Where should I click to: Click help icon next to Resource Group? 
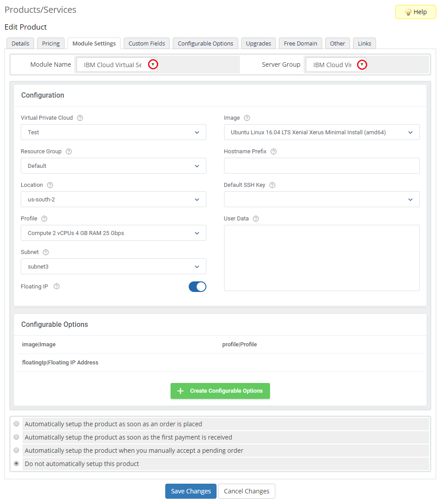tap(68, 152)
